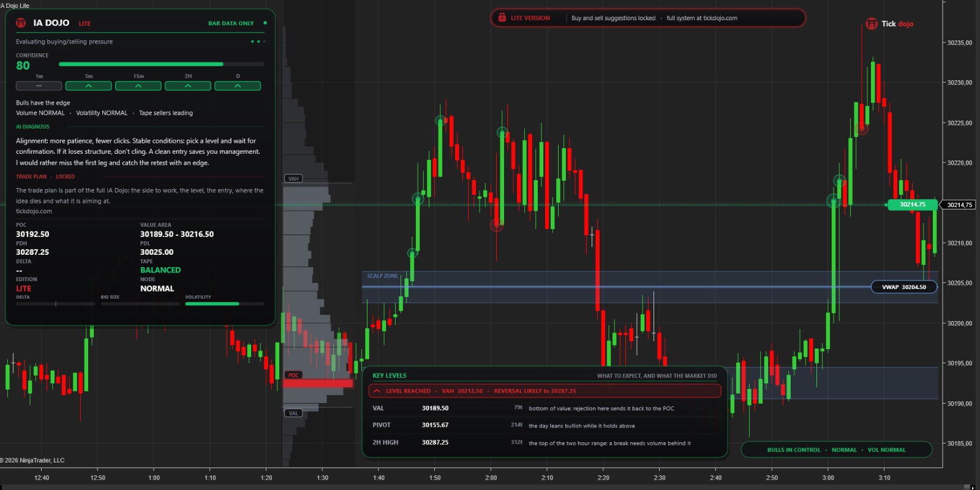980x490 pixels.
Task: Click the LITE VERSION banner label
Action: click(530, 18)
